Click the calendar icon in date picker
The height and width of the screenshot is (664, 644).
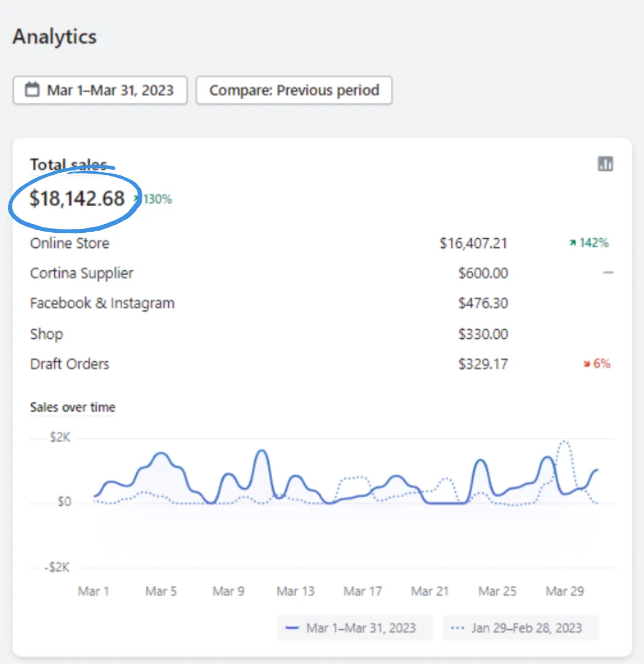(33, 90)
